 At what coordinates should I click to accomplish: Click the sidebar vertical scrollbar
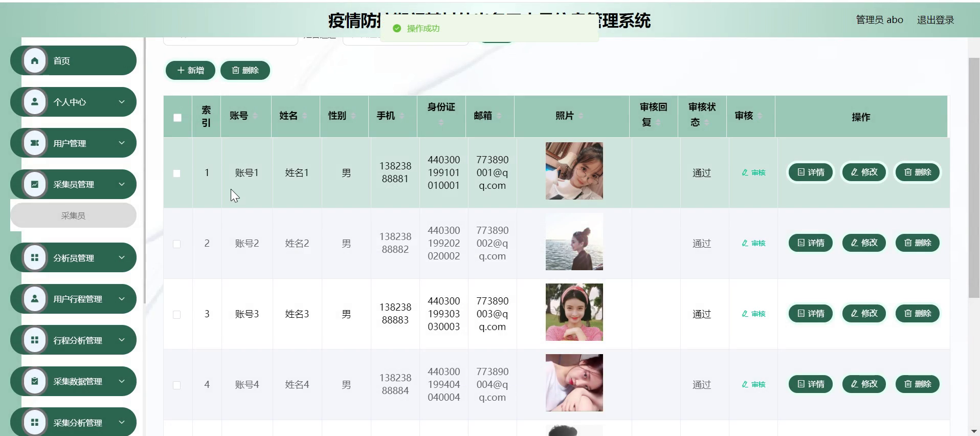click(x=145, y=170)
